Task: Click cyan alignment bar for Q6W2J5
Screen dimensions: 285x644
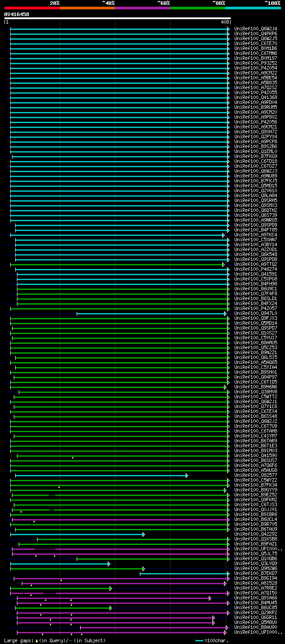Action: coord(120,39)
